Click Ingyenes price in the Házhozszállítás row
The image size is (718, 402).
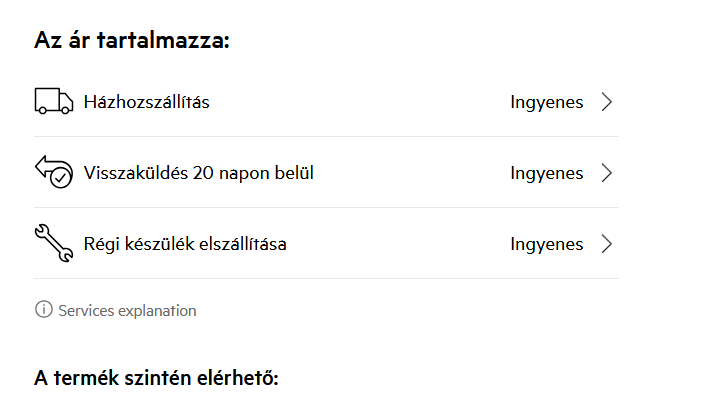click(x=547, y=102)
